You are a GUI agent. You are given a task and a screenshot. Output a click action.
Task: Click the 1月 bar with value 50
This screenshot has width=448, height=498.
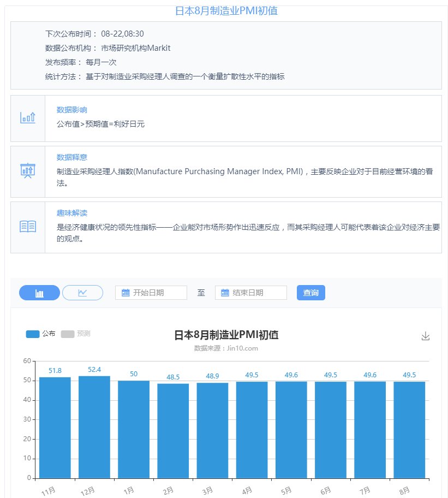(x=134, y=429)
